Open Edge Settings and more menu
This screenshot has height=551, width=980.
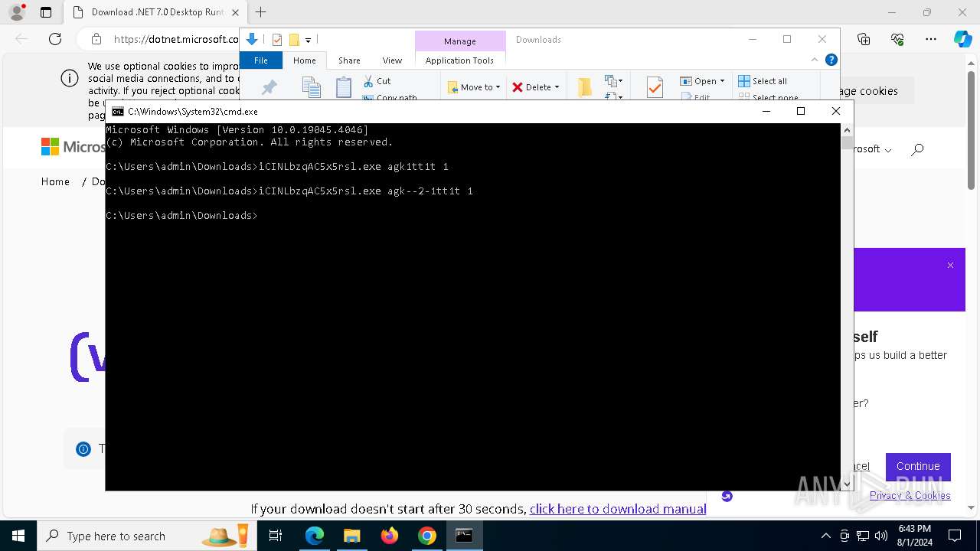931,39
